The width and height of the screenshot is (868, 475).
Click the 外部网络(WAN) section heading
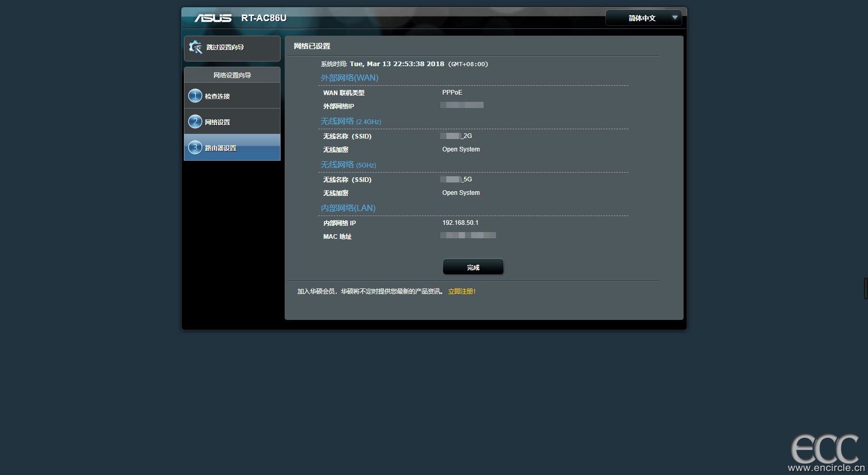click(x=349, y=78)
